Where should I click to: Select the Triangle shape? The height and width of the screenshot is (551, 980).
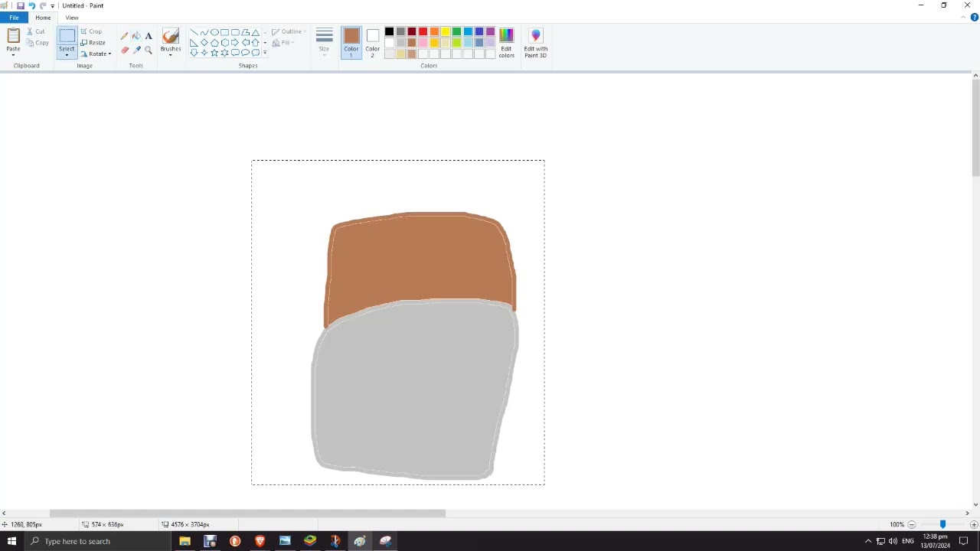tap(255, 32)
